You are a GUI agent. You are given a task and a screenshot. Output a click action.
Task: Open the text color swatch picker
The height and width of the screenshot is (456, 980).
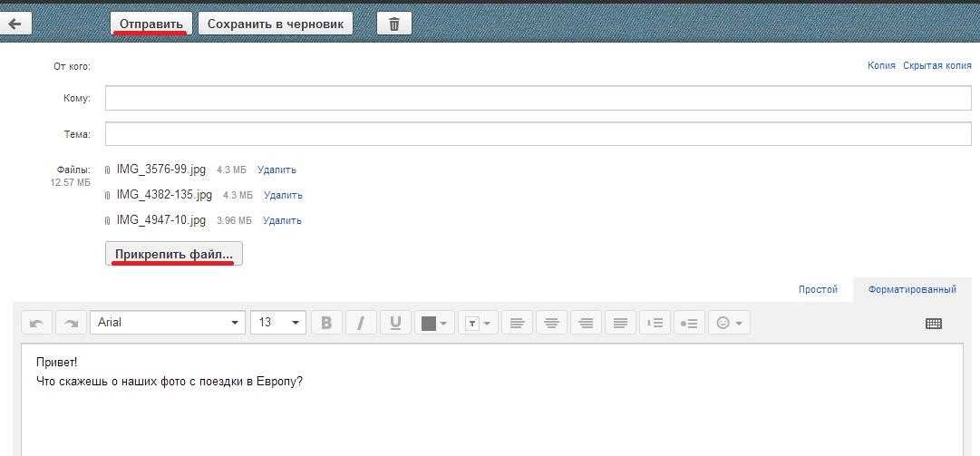click(x=434, y=323)
